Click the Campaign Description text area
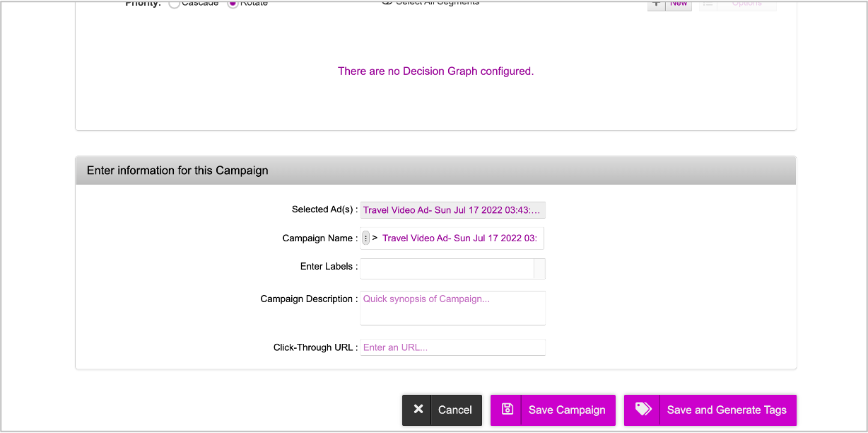Screen dimensions: 868x433 point(452,308)
